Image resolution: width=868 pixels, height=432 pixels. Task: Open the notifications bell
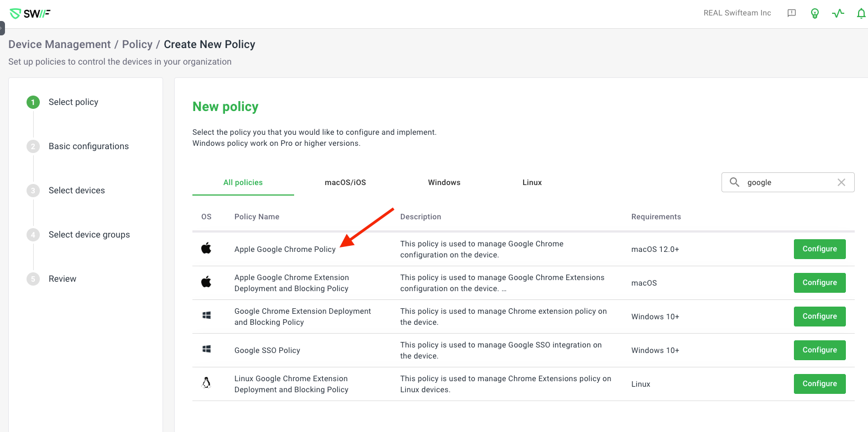point(861,13)
